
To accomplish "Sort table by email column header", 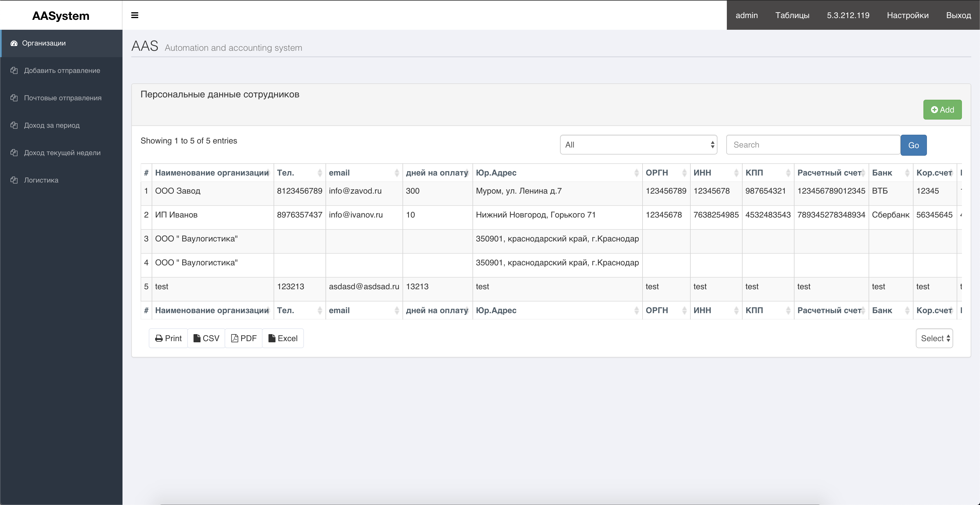I will coord(339,173).
